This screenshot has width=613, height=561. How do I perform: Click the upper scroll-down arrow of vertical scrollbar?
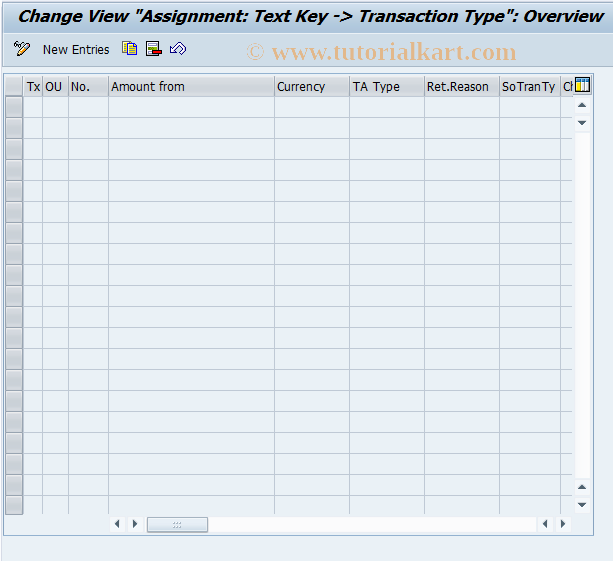[x=582, y=123]
